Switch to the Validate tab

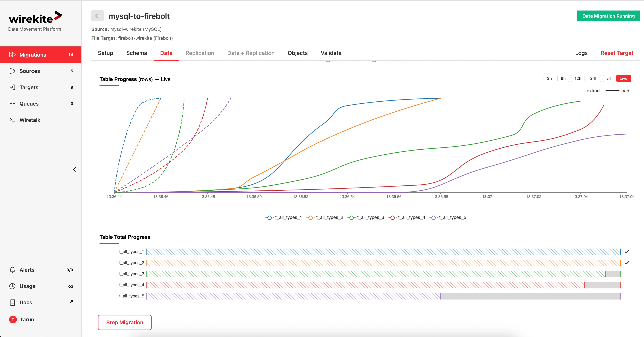tap(331, 53)
